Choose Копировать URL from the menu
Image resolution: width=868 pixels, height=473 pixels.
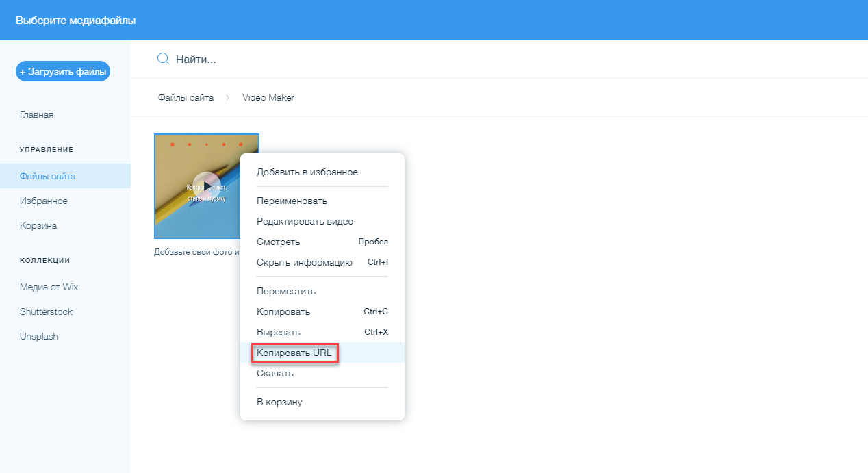coord(294,353)
